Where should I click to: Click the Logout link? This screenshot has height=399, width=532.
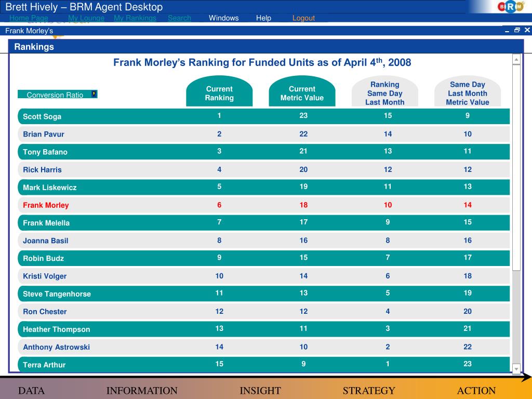303,18
